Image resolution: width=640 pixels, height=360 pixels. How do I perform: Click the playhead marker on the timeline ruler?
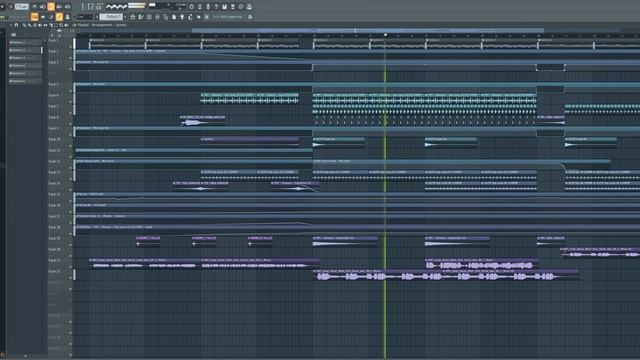pyautogui.click(x=385, y=35)
